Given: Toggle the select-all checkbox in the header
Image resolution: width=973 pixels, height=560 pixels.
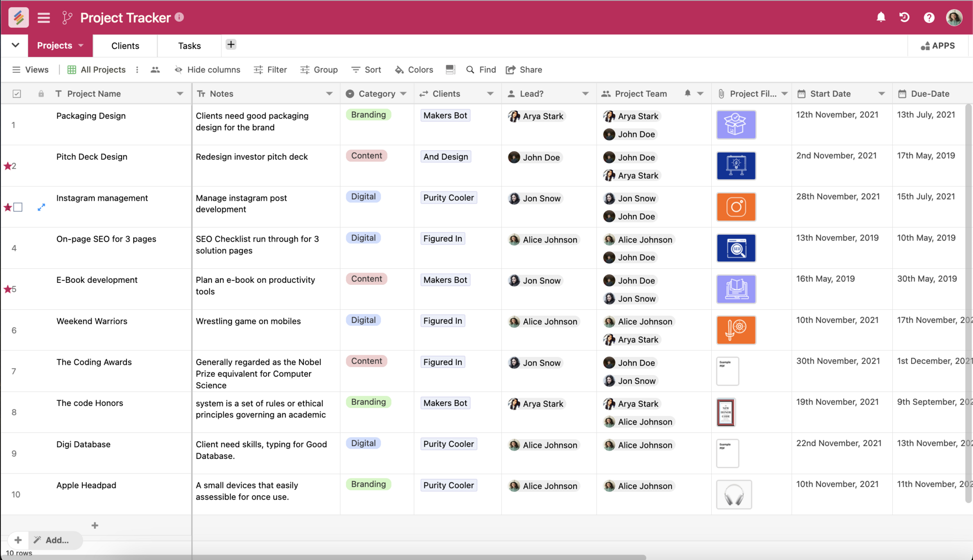Looking at the screenshot, I should pos(16,93).
